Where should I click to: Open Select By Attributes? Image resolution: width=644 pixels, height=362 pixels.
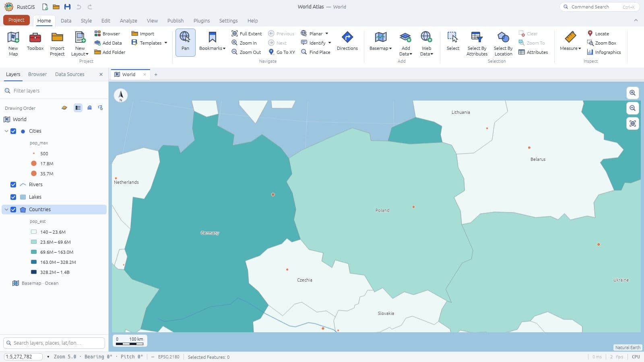477,44
